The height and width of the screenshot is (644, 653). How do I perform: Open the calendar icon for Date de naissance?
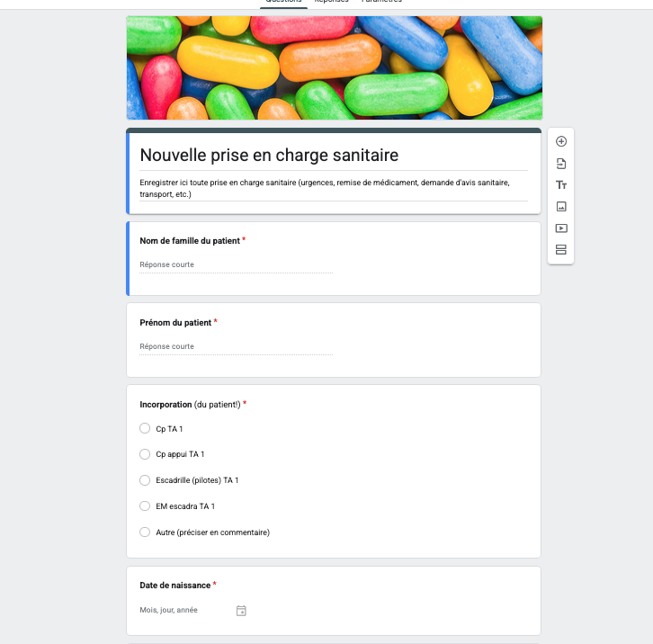coord(241,611)
